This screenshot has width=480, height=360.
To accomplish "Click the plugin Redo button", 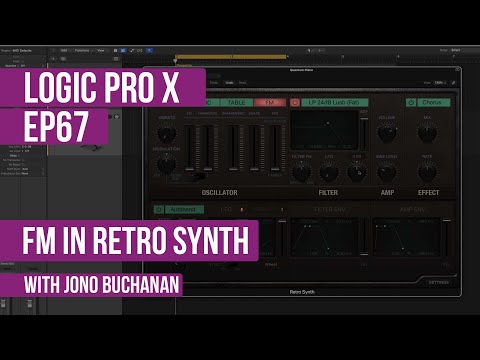I will [x=242, y=82].
